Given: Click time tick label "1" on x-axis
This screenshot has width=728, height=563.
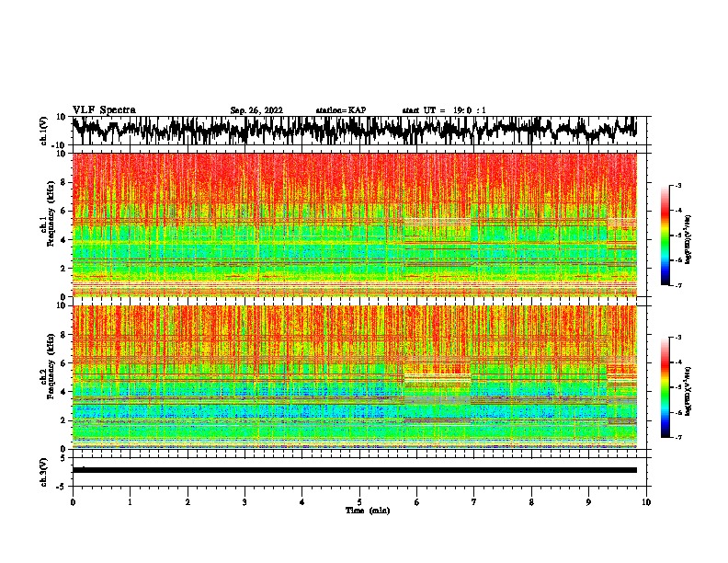Looking at the screenshot, I should coord(130,502).
